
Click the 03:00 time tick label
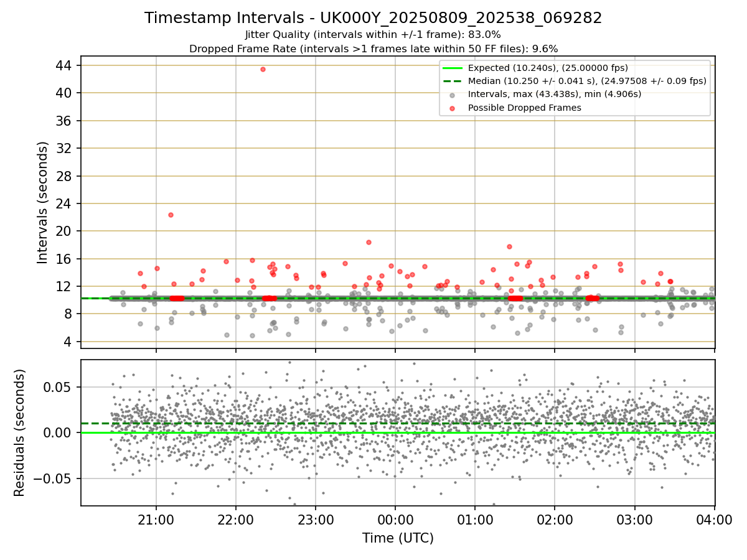click(634, 520)
